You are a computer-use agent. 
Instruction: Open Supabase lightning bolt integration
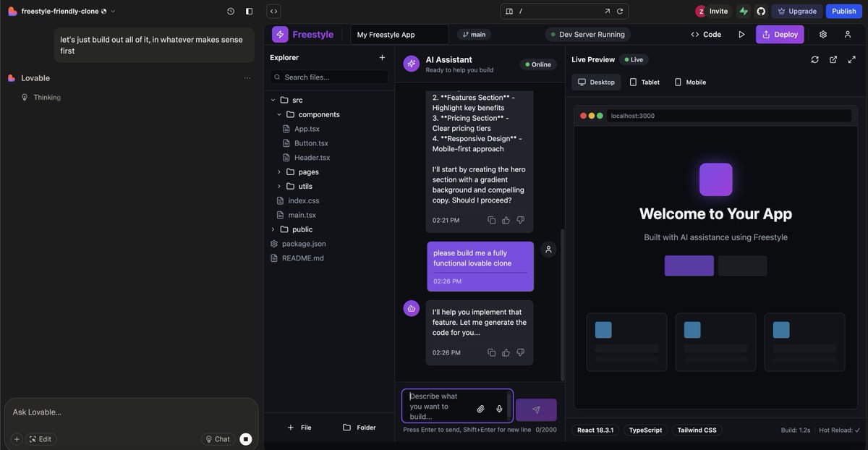click(744, 11)
